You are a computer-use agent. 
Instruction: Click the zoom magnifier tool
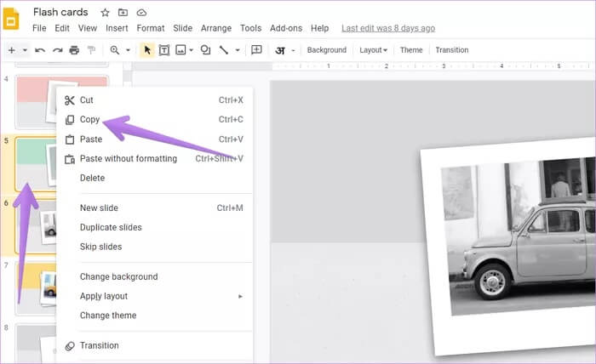pos(114,50)
